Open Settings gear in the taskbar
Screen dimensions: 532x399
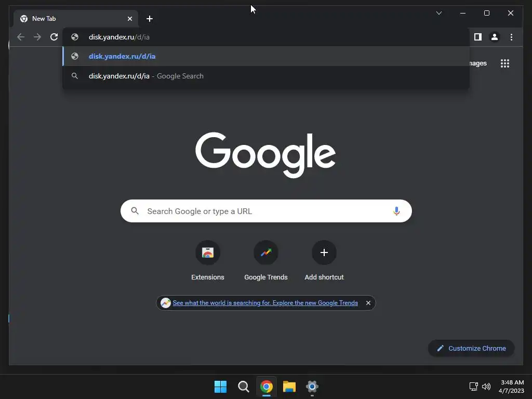tap(312, 387)
